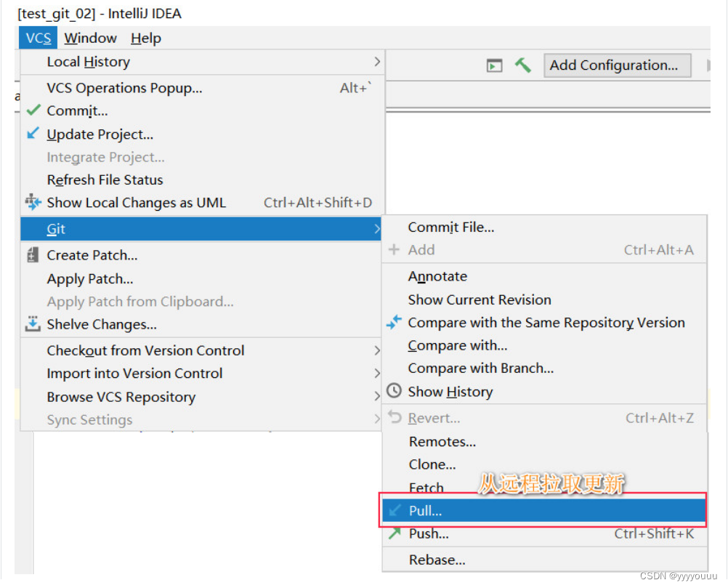Select Commit with the green checkmark icon
Image resolution: width=728 pixels, height=588 pixels.
coord(33,110)
